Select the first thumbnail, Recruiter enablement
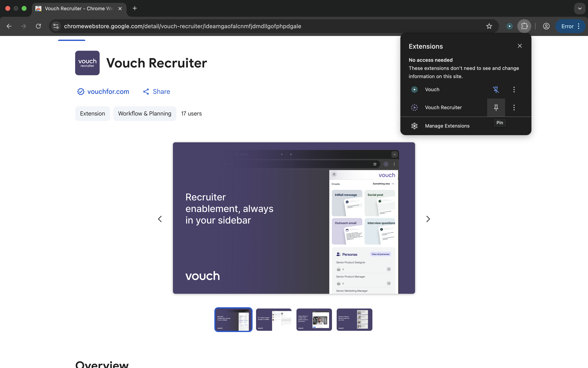The width and height of the screenshot is (588, 368). click(233, 320)
